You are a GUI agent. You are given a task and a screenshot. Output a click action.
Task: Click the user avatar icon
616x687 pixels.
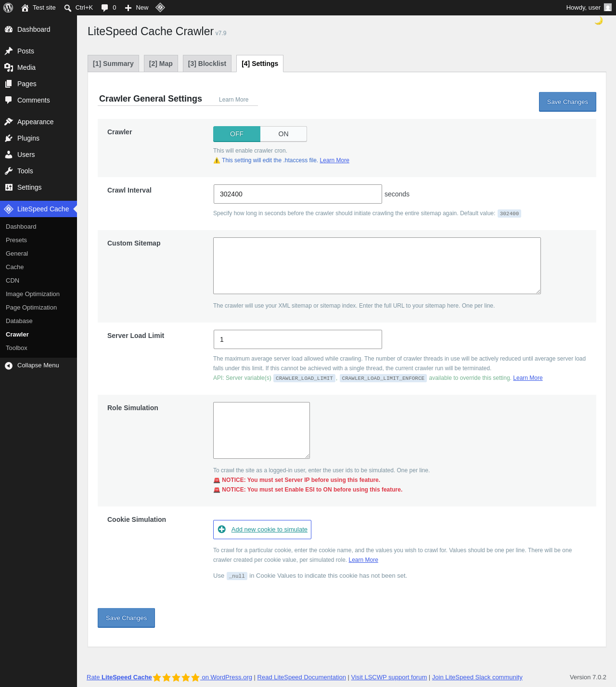click(x=608, y=7)
